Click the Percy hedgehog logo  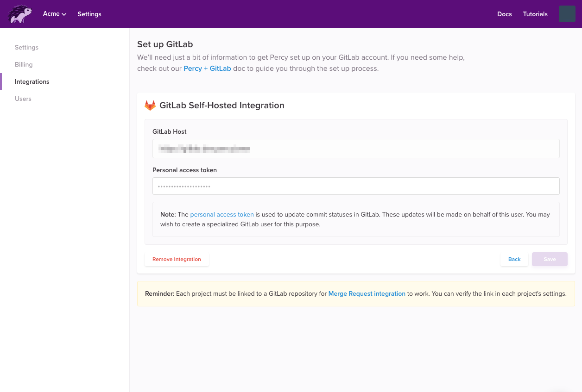(x=19, y=14)
